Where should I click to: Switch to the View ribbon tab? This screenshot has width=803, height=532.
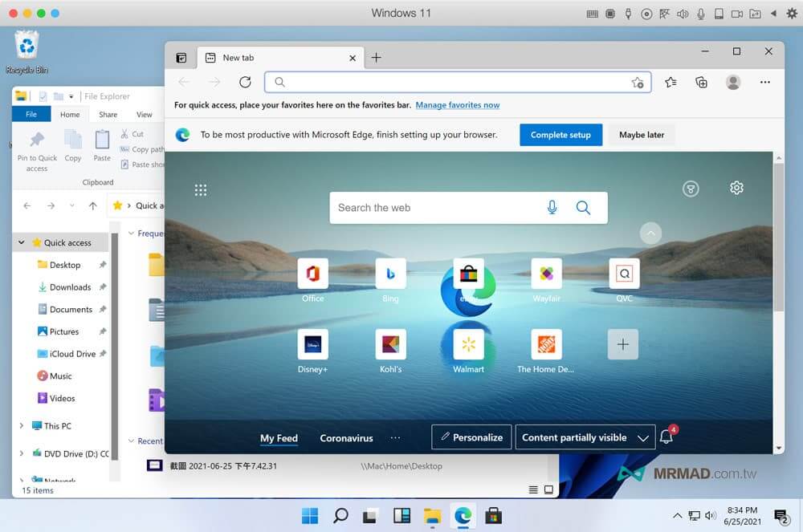(x=144, y=115)
